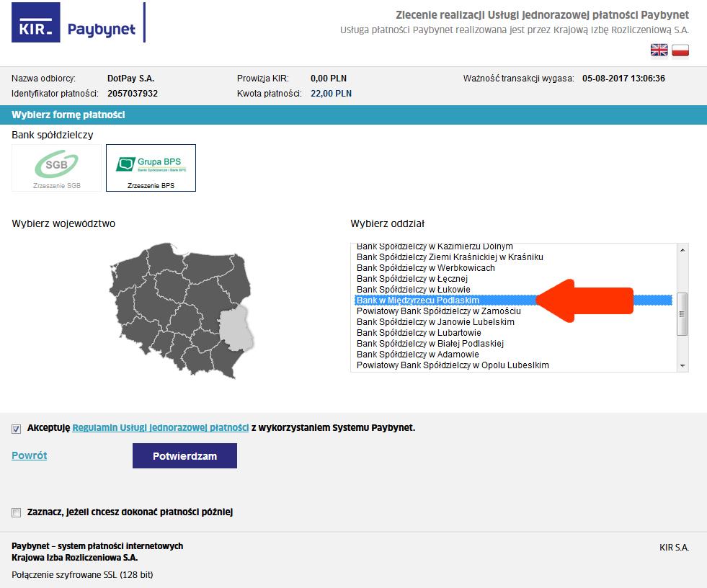The width and height of the screenshot is (707, 588).
Task: Click the branch list scroll down arrow
Action: click(x=682, y=365)
